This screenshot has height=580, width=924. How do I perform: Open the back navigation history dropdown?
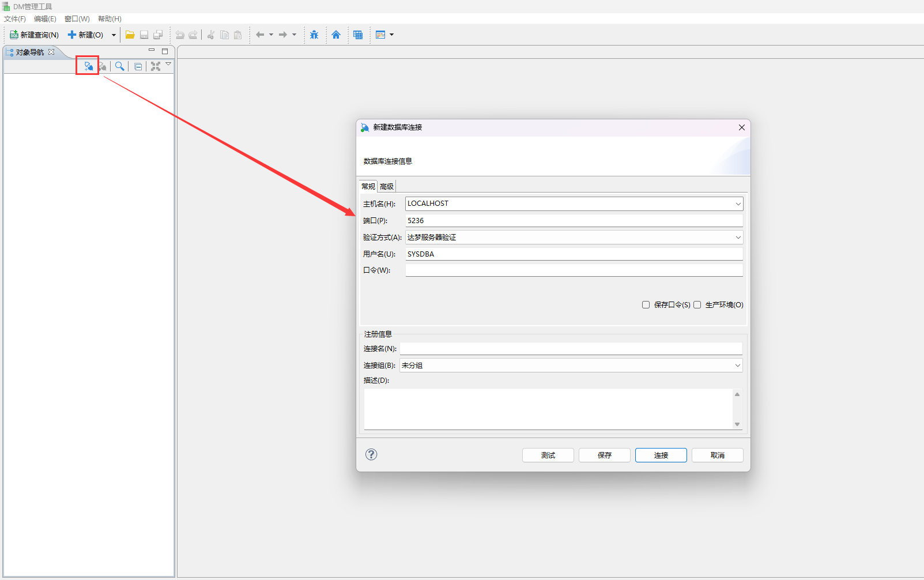click(x=271, y=35)
